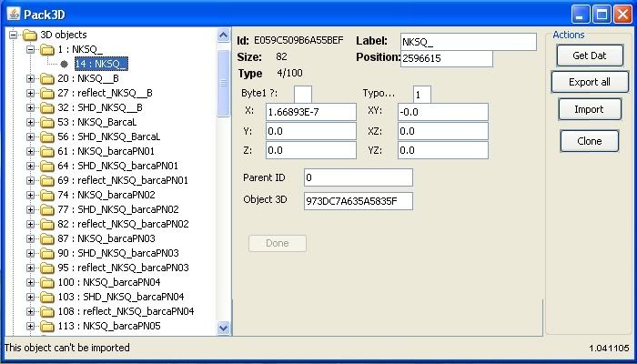
Task: Click the 3D objects root folder icon
Action: (x=30, y=35)
